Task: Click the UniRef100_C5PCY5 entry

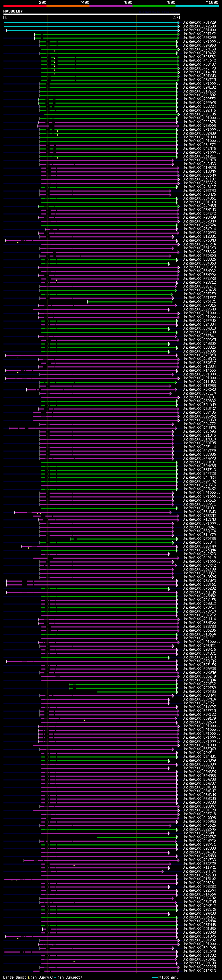Action: pos(199,340)
